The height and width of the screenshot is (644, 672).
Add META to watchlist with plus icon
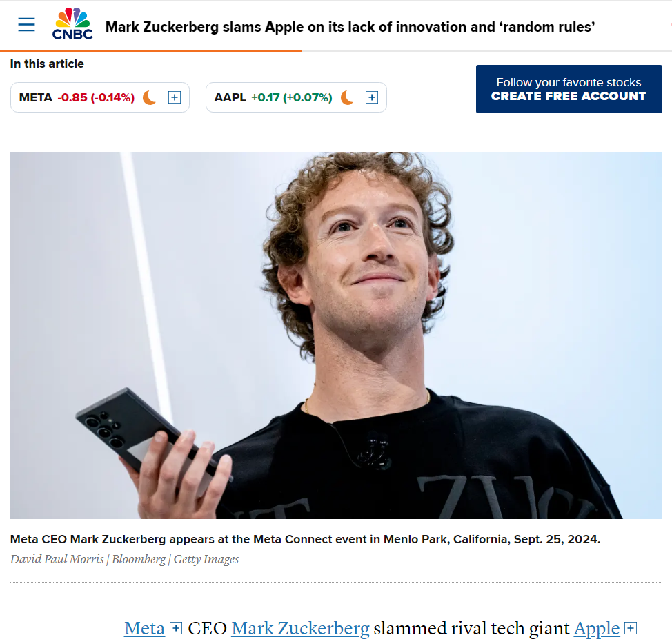point(175,97)
